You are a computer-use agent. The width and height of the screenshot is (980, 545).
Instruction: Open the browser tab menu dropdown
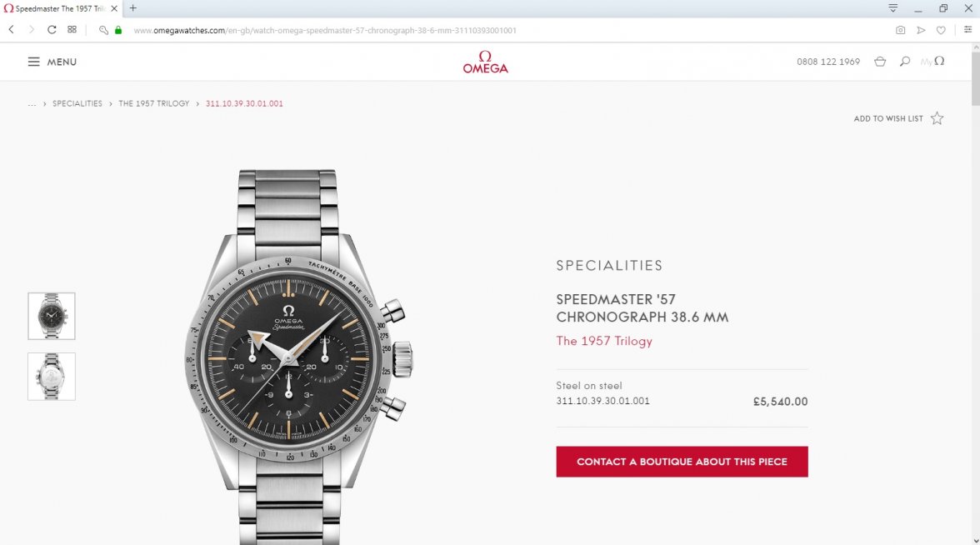pos(892,8)
